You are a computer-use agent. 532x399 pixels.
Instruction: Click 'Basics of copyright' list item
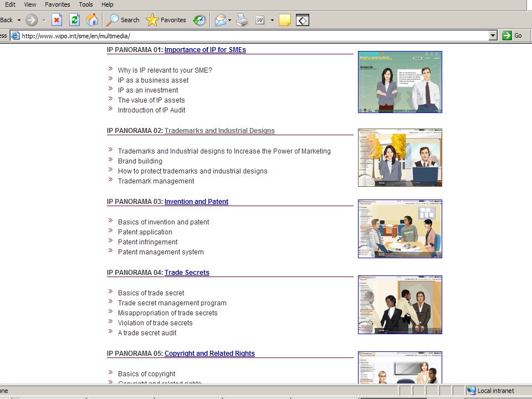[146, 374]
